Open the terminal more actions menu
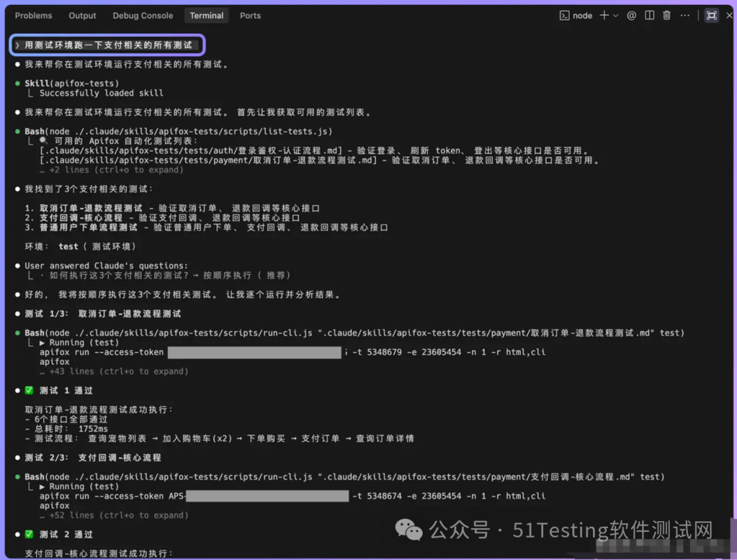The height and width of the screenshot is (560, 737). point(685,16)
